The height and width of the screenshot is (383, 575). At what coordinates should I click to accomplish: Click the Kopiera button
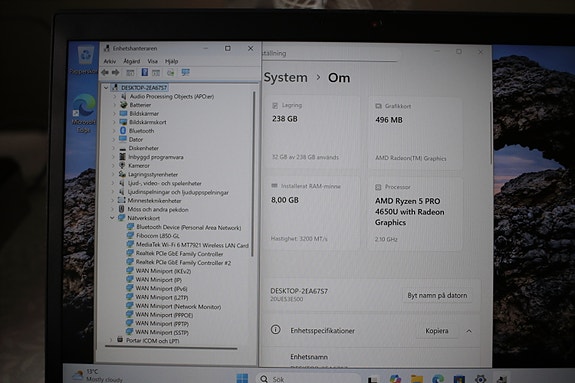coord(436,331)
